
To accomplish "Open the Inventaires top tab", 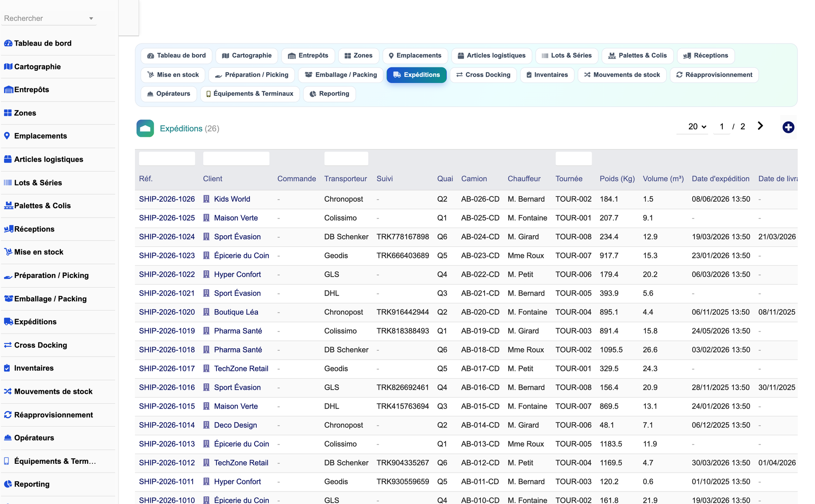I will [x=547, y=75].
